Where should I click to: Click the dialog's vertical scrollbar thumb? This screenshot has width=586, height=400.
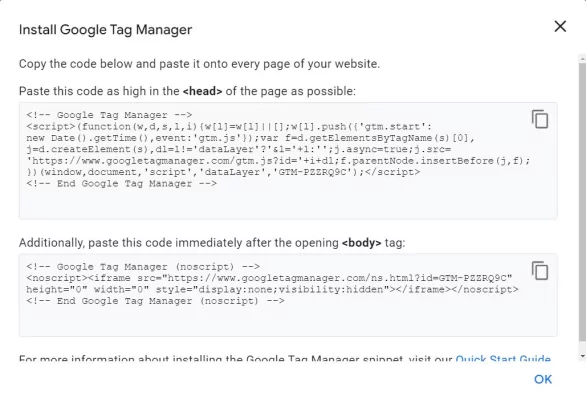click(x=582, y=202)
